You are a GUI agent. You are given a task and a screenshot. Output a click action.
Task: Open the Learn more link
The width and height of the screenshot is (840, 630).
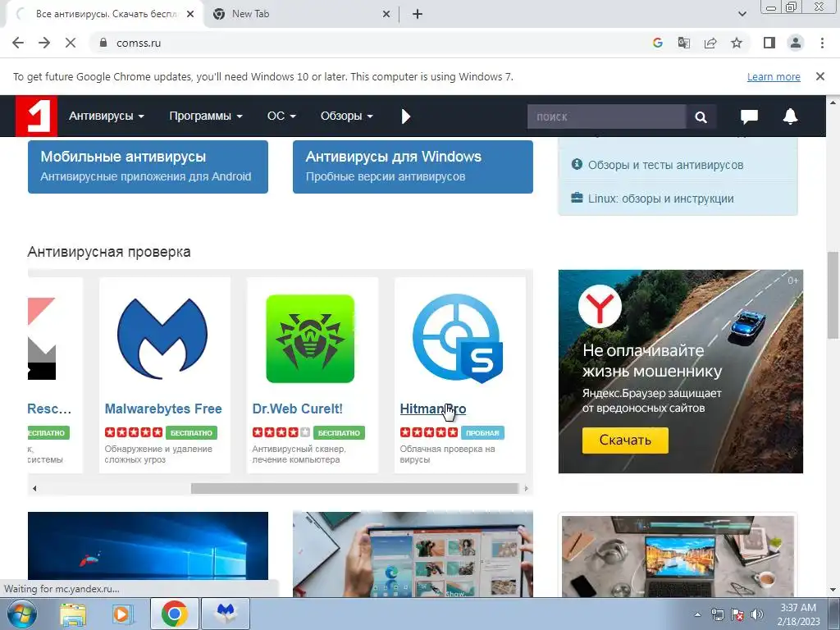[774, 77]
